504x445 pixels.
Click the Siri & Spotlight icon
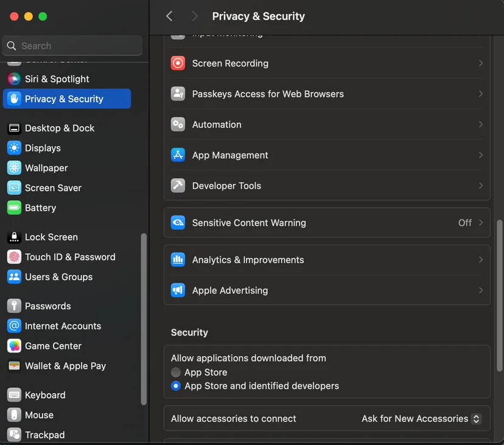(14, 79)
